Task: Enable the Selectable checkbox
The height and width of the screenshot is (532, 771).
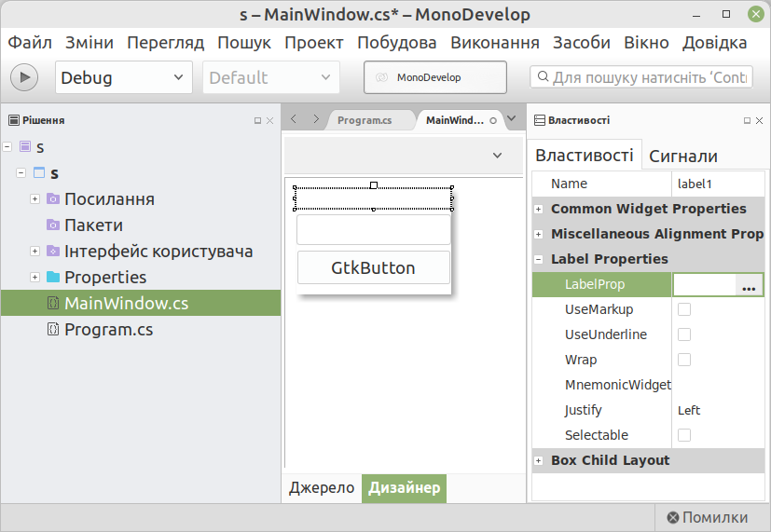Action: (684, 435)
